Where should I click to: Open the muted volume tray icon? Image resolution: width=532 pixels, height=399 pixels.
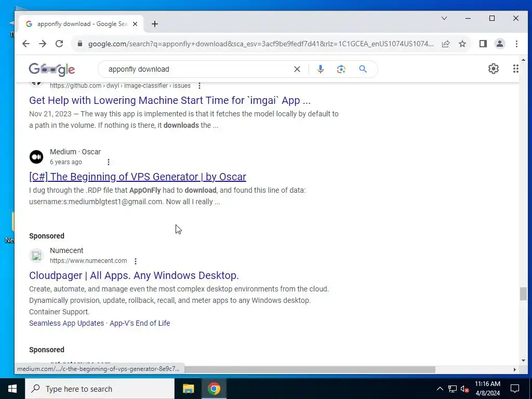tap(465, 389)
